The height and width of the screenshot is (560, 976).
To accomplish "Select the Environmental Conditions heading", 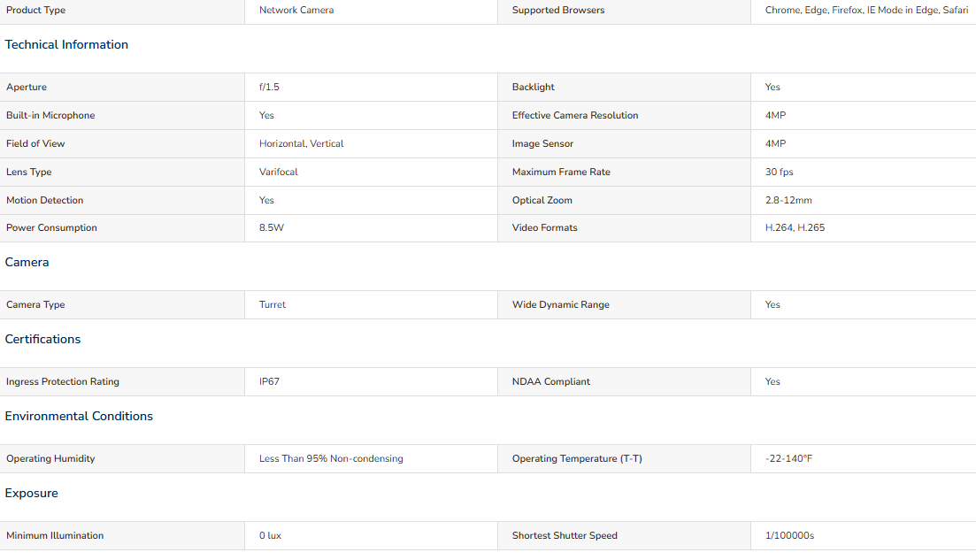I will pos(79,417).
